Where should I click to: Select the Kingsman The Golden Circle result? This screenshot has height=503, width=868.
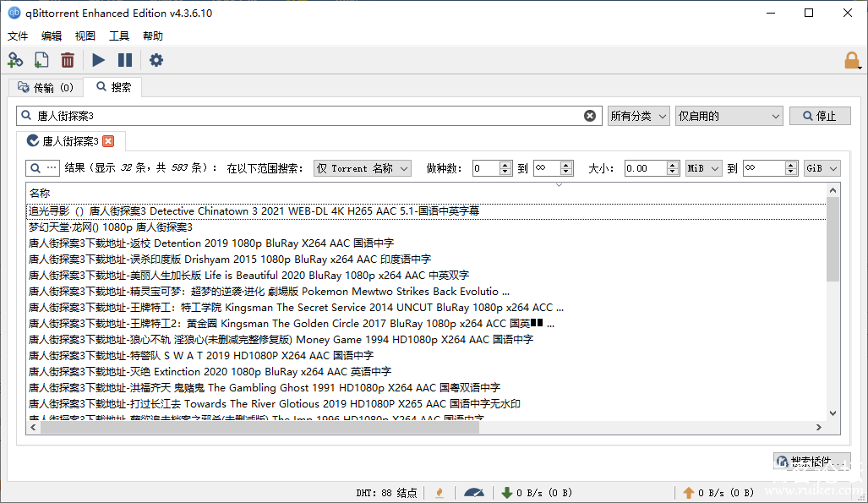click(426, 324)
